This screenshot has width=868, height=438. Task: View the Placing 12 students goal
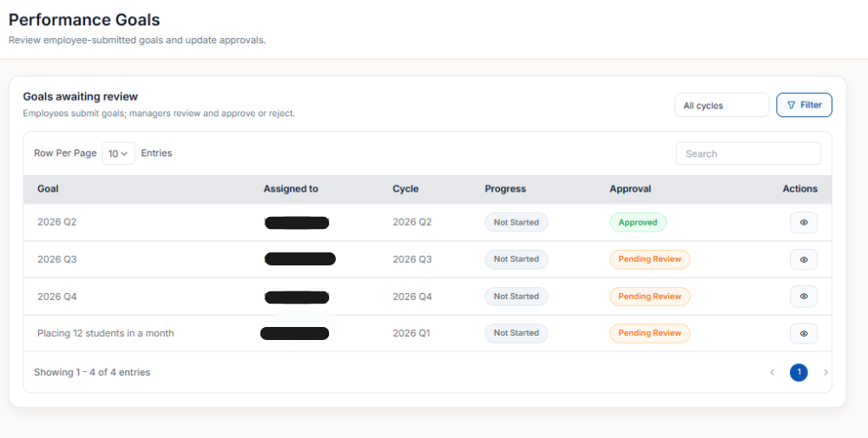[803, 333]
